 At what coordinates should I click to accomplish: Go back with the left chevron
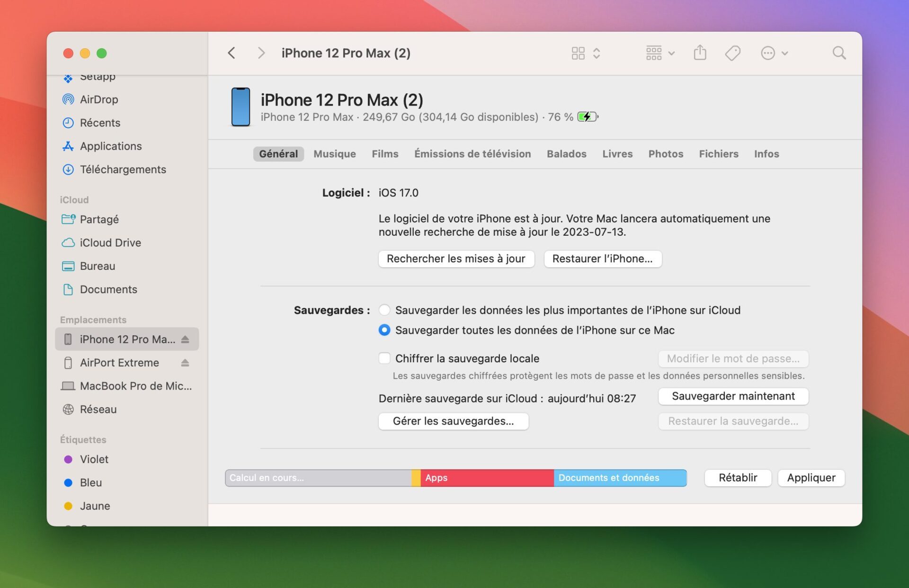pyautogui.click(x=232, y=53)
